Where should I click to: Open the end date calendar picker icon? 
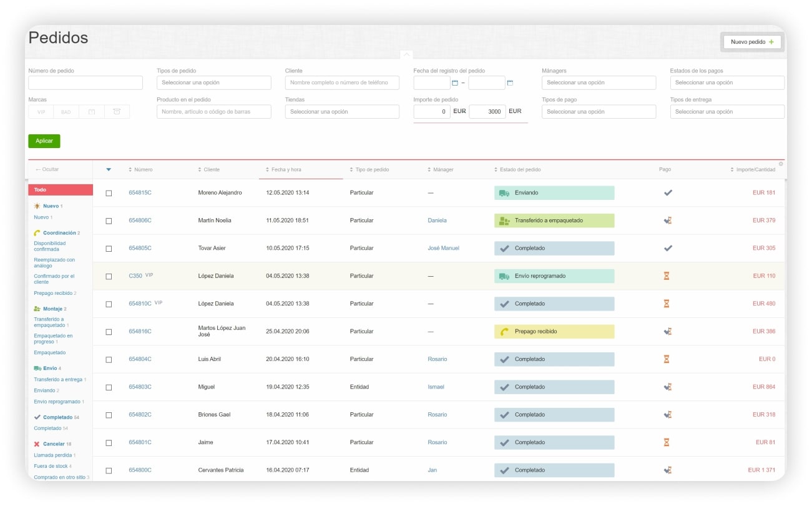(x=510, y=82)
